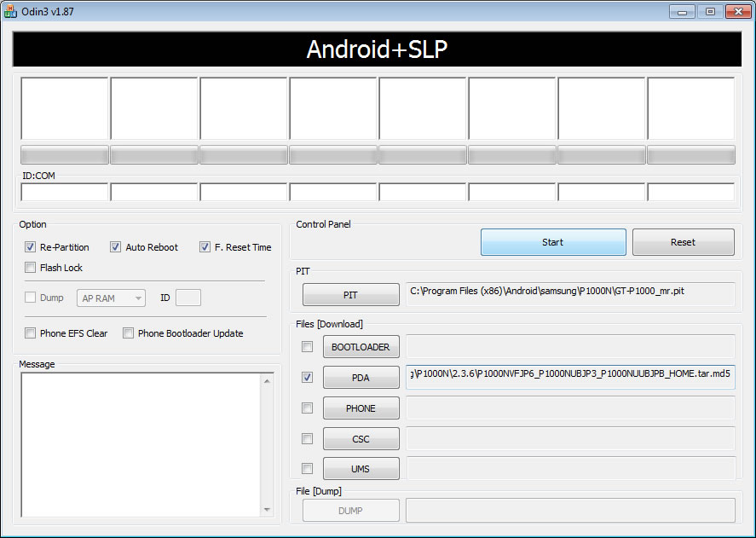Pick a CSC file
Image resolution: width=756 pixels, height=538 pixels.
(x=361, y=438)
